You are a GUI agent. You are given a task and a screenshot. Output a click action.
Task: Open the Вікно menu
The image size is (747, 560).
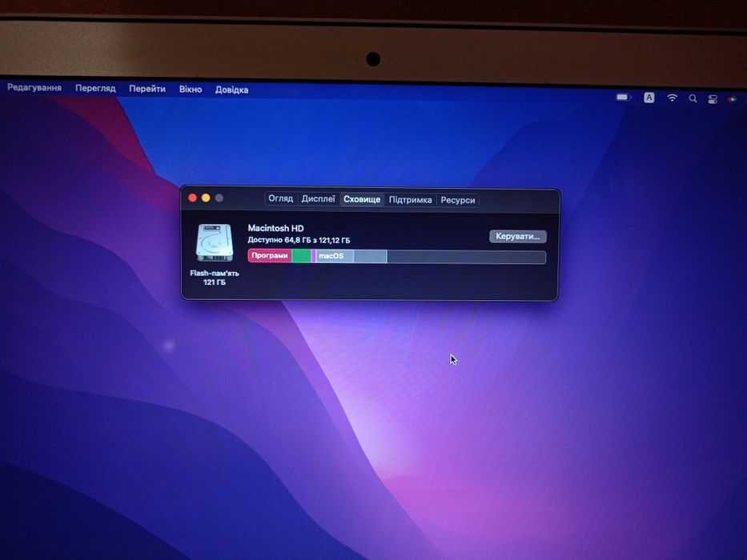191,90
